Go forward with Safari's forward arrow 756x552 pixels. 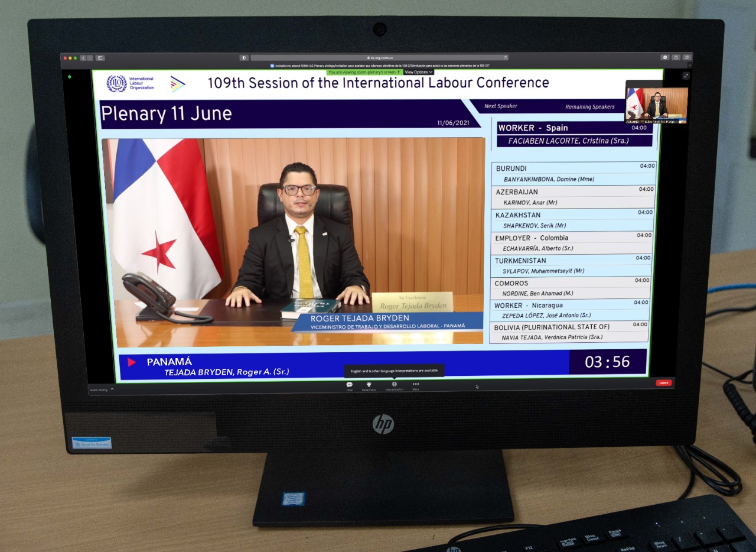90,58
